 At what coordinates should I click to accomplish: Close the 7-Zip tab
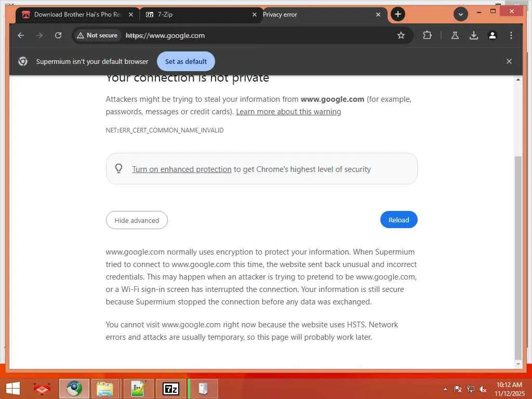[x=255, y=15]
